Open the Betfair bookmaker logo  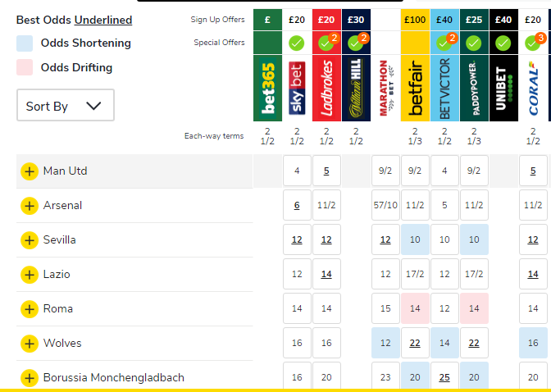[415, 89]
